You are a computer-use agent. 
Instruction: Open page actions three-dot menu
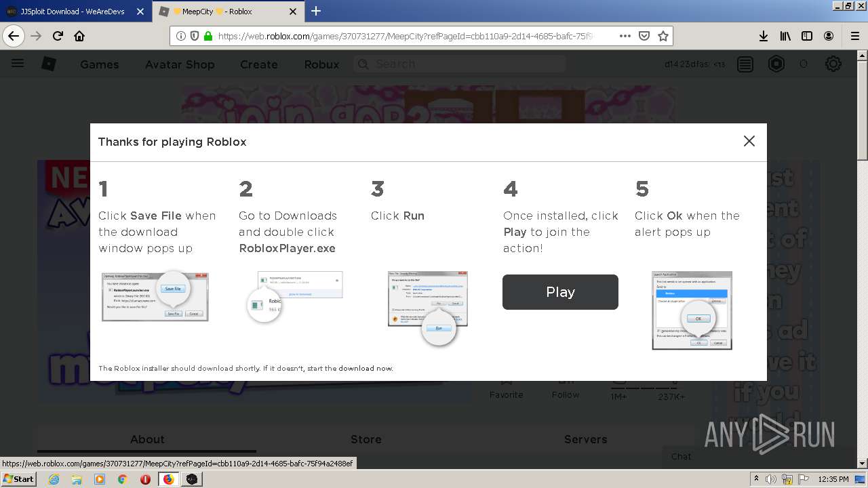[x=625, y=36]
